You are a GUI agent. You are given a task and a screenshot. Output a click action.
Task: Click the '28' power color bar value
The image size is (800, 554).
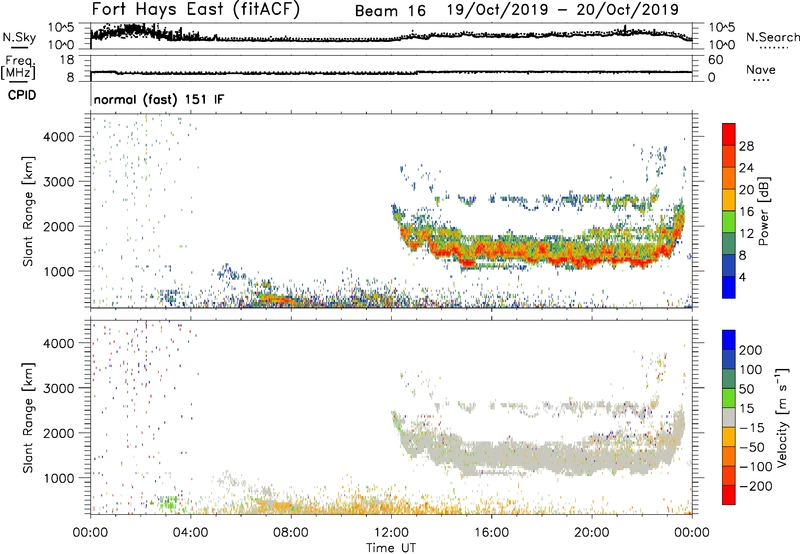point(746,146)
